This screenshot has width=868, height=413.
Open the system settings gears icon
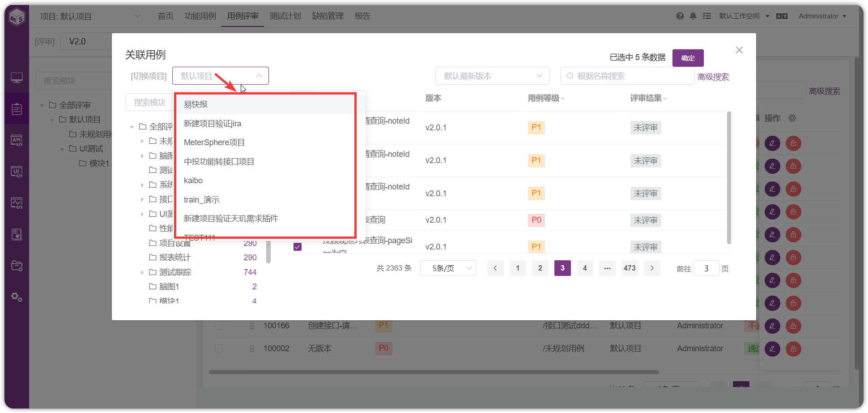click(17, 297)
